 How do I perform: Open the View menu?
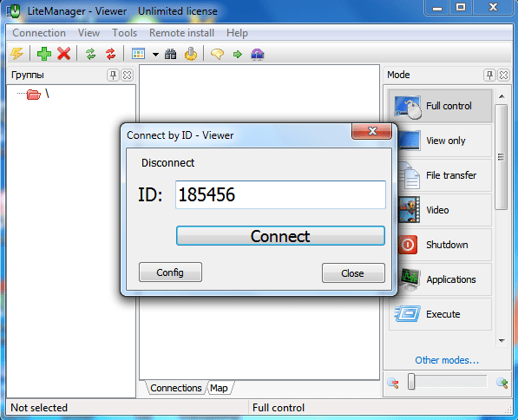[89, 33]
